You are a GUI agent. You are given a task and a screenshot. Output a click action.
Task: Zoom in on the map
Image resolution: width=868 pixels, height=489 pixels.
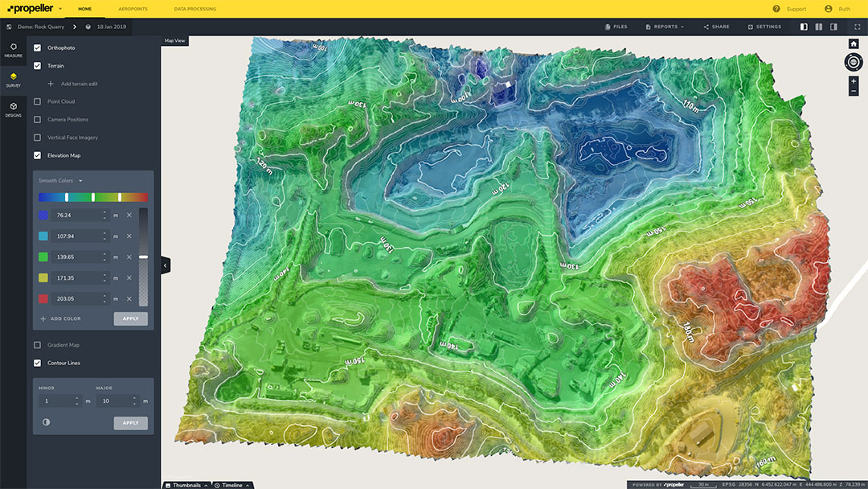click(854, 81)
